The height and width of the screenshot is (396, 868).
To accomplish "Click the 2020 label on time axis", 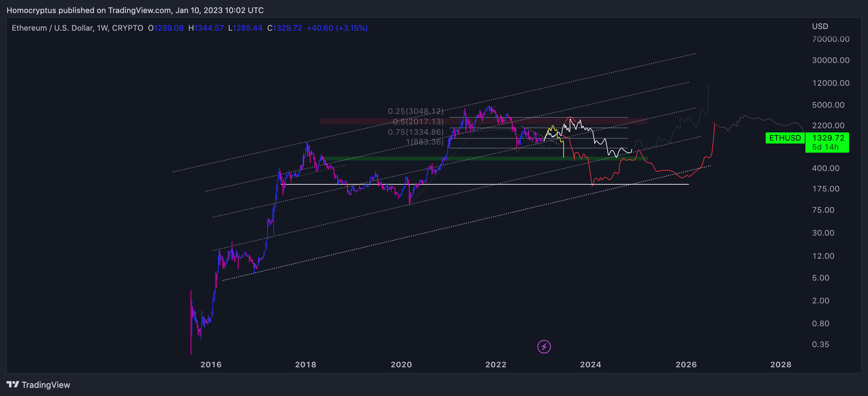I will point(401,364).
